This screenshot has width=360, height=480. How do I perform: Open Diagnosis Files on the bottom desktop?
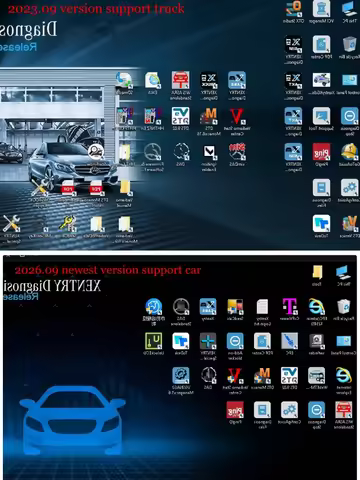pyautogui.click(x=262, y=410)
